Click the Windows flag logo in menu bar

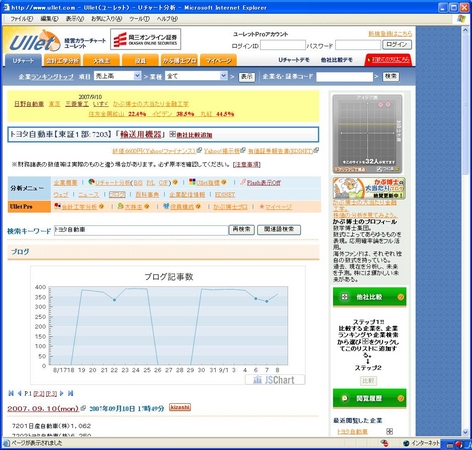[x=461, y=19]
